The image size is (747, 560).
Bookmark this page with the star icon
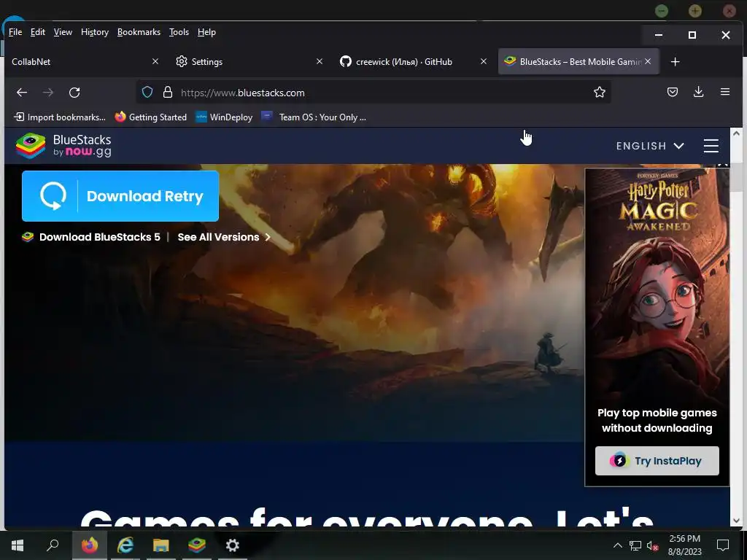pyautogui.click(x=600, y=92)
